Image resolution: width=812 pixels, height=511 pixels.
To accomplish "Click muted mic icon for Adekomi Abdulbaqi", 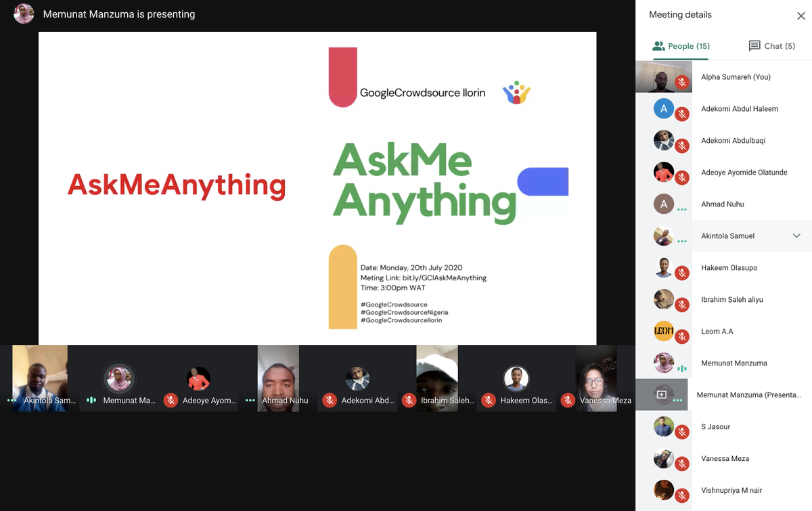I will point(682,146).
